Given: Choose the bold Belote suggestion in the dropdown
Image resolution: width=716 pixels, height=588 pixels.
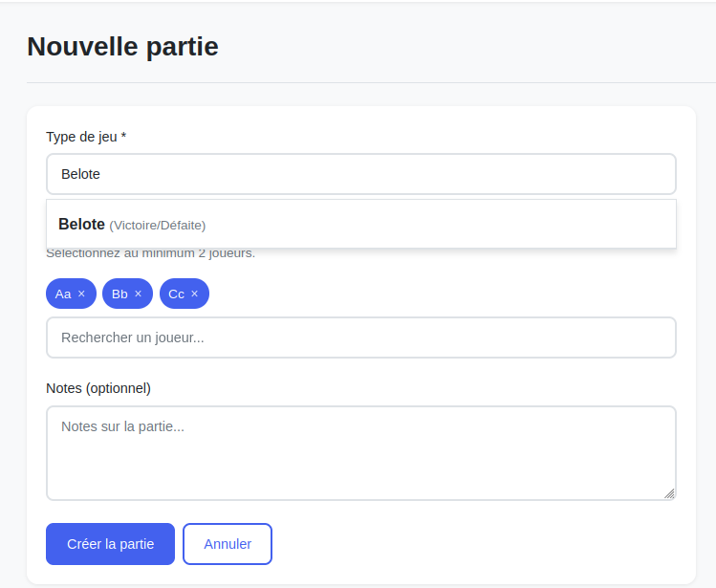Looking at the screenshot, I should [82, 225].
